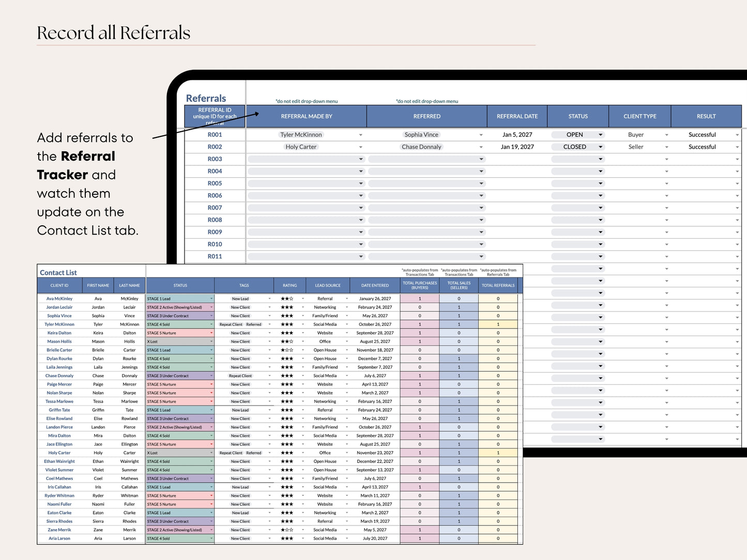This screenshot has height=560, width=747.
Task: Open Repeat Client tags dropdown for Chase Donnaly
Action: point(269,376)
